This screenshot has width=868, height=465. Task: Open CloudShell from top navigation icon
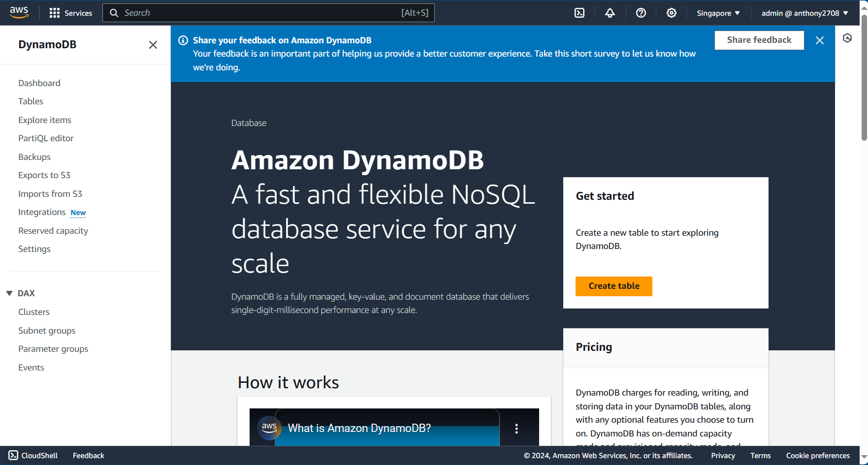pos(579,13)
